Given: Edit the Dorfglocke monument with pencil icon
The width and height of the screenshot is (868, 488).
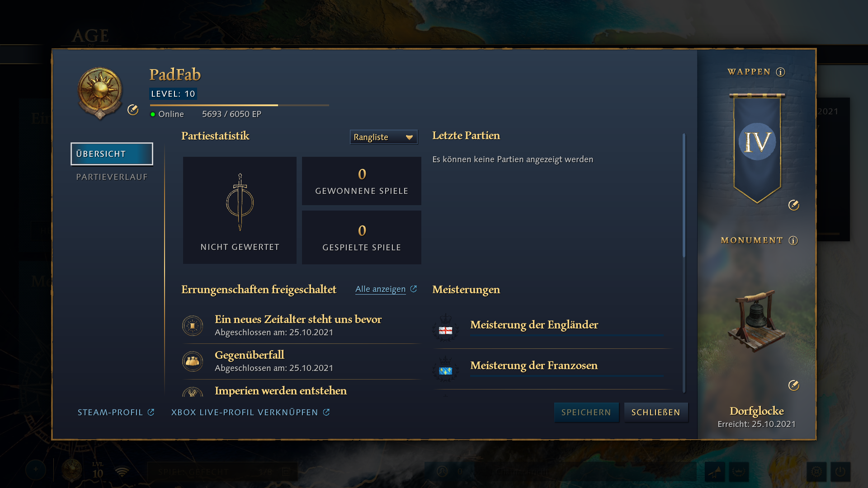Looking at the screenshot, I should tap(794, 385).
